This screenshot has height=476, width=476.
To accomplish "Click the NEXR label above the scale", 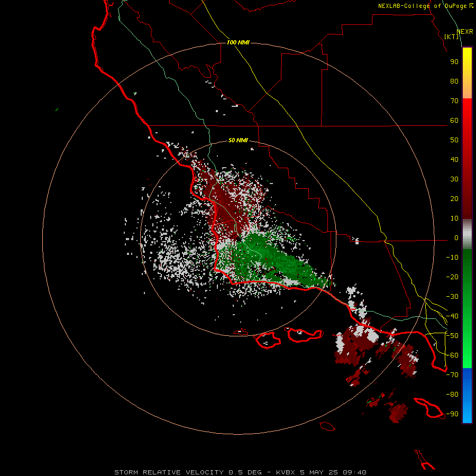I will [x=465, y=32].
